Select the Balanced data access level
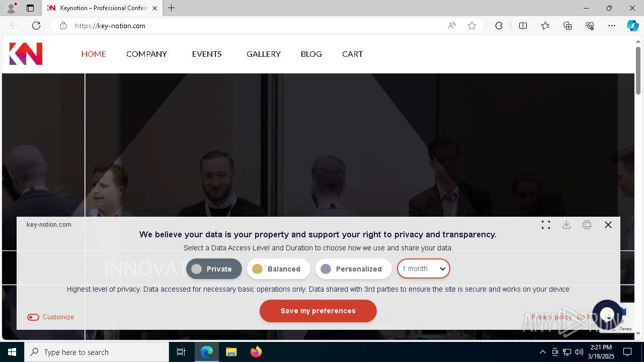 (x=278, y=269)
